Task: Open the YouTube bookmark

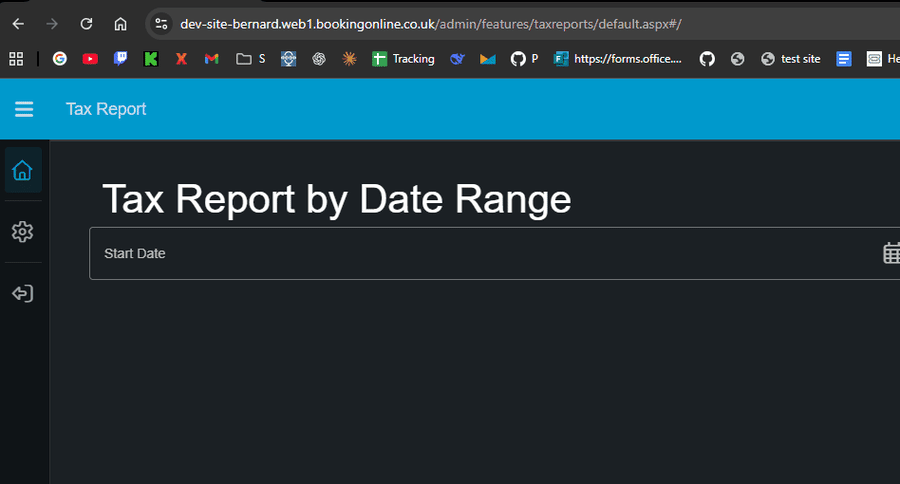Action: [90, 59]
